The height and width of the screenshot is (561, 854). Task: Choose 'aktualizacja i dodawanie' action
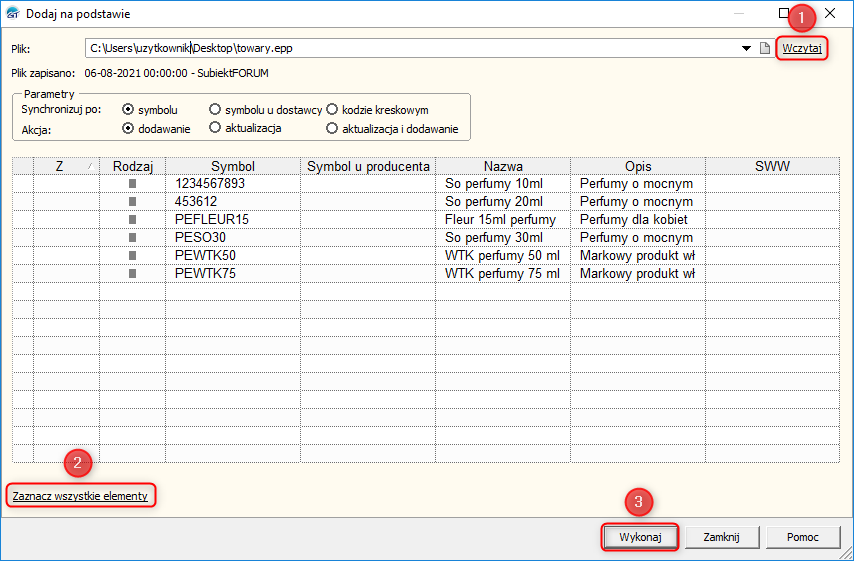[332, 128]
